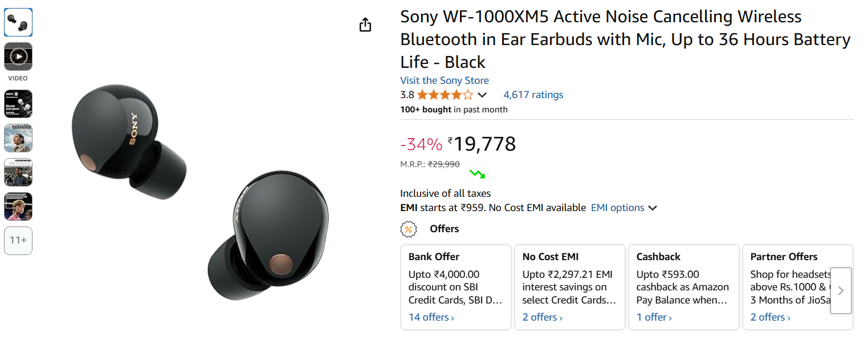The height and width of the screenshot is (340, 868).
Task: Select the sixth product thumbnail
Action: point(18,207)
